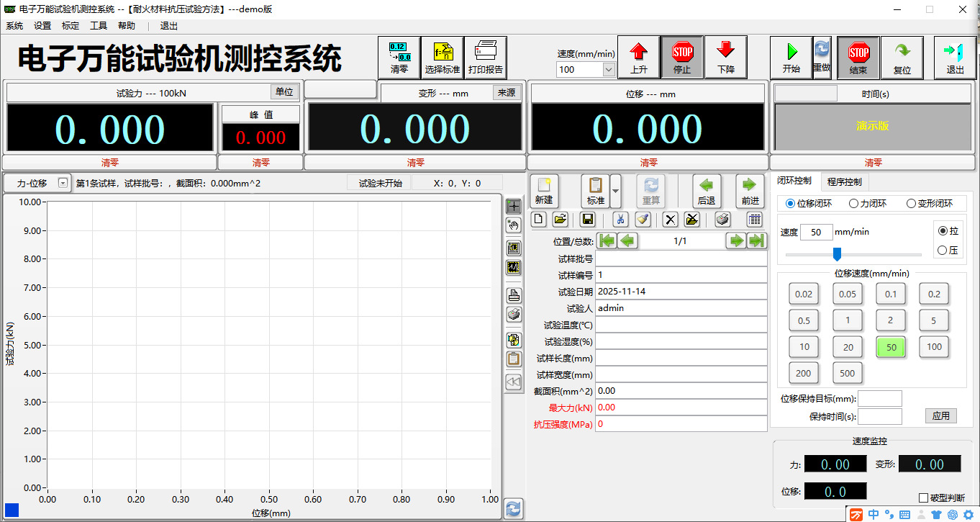Click the 前进 green forward arrow
Viewport: 980px width, 522px height.
pyautogui.click(x=750, y=191)
